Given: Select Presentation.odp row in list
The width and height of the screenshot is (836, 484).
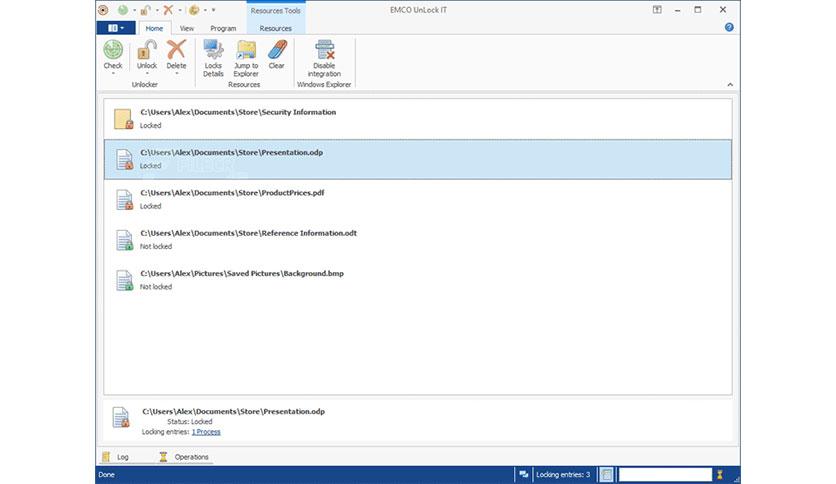Looking at the screenshot, I should point(418,159).
